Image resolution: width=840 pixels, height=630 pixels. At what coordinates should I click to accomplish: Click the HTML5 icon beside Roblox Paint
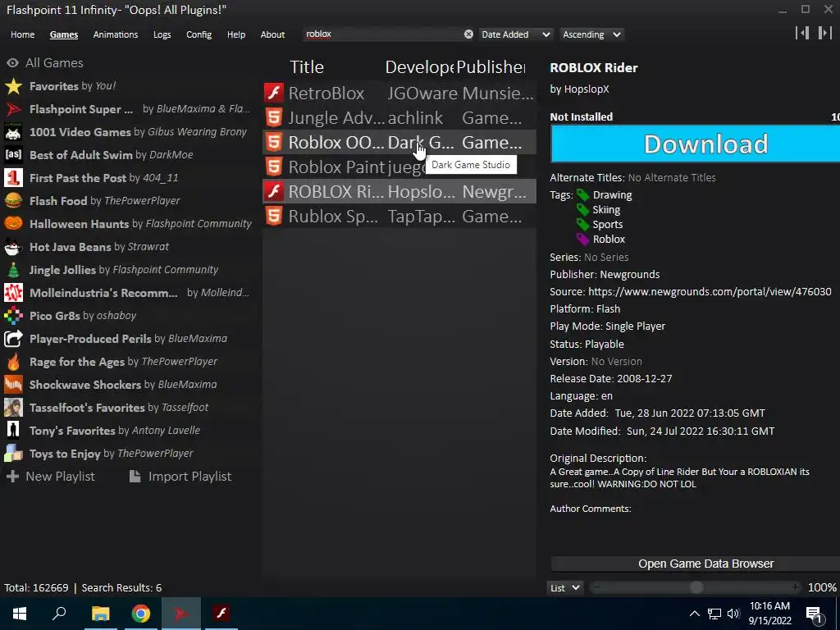coord(274,167)
